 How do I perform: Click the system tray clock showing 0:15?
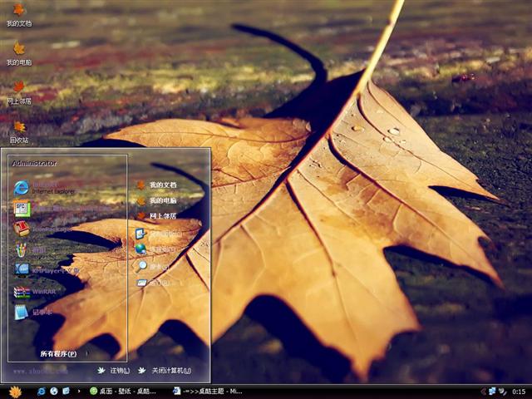[x=518, y=391]
